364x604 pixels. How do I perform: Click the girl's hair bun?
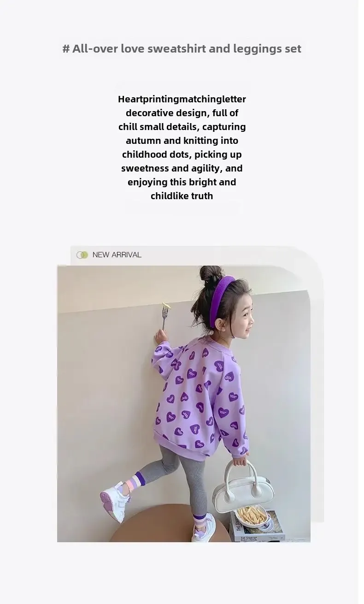pos(211,275)
